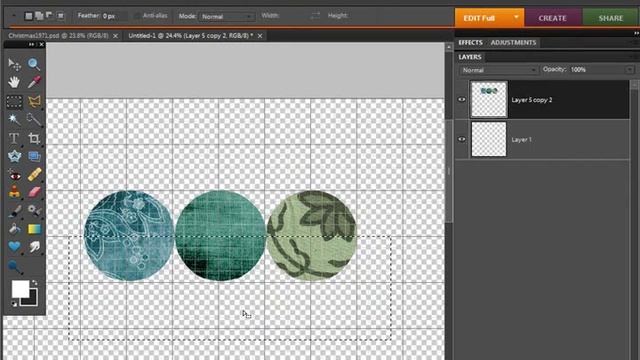Click the New Selection mode icon

29,16
